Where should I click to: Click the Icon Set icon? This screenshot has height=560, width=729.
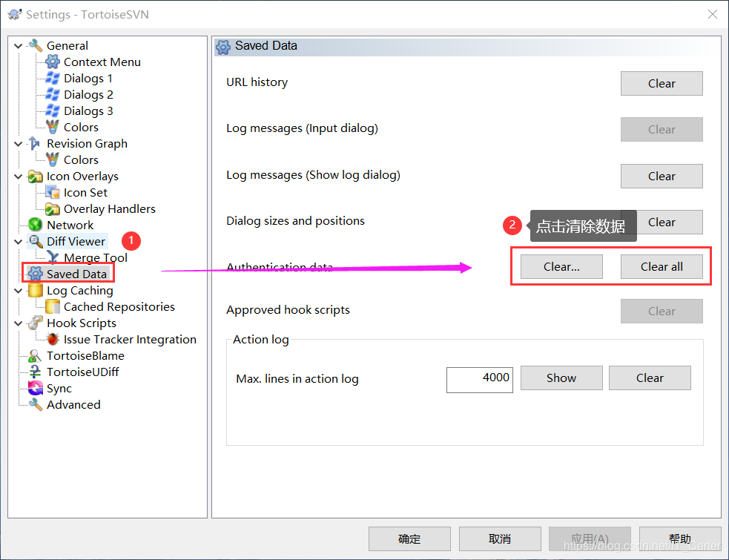(x=53, y=193)
